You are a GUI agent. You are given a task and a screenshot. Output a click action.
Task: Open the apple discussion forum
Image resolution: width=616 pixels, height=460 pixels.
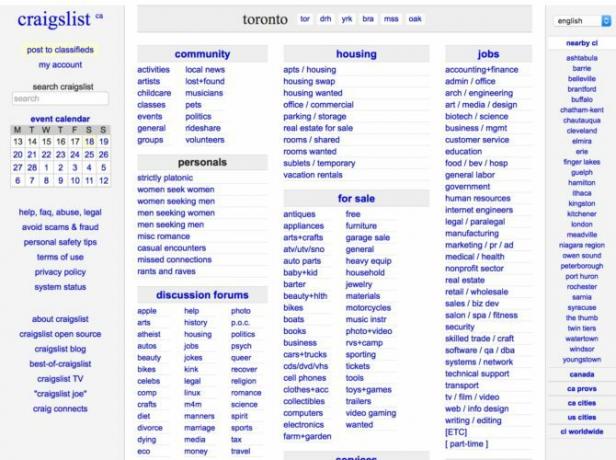tap(147, 311)
